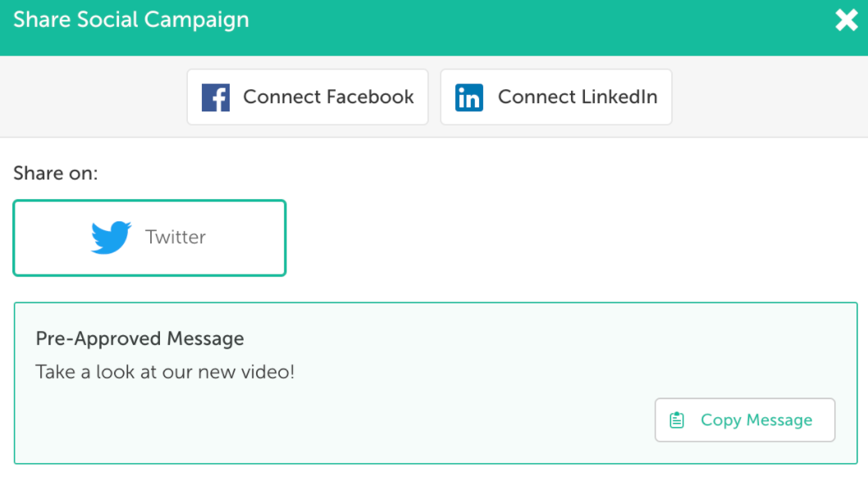The height and width of the screenshot is (482, 868).
Task: Connect your Facebook account
Action: 308,97
